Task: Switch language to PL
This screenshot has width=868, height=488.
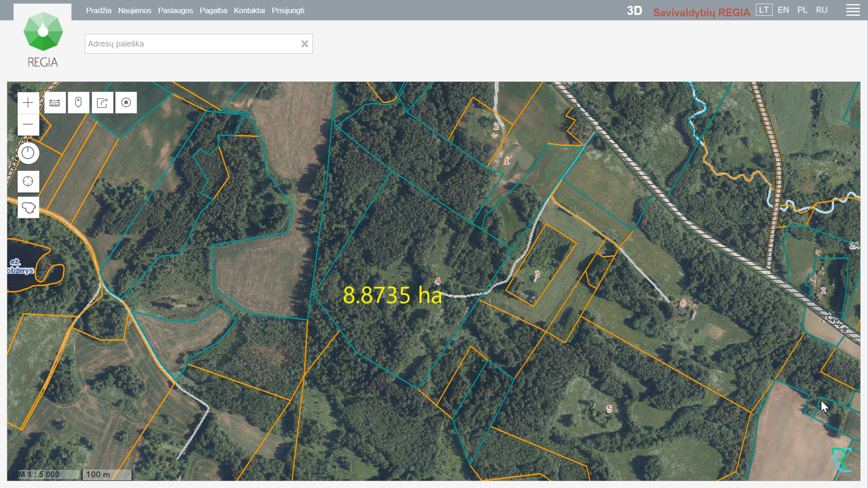Action: click(802, 10)
